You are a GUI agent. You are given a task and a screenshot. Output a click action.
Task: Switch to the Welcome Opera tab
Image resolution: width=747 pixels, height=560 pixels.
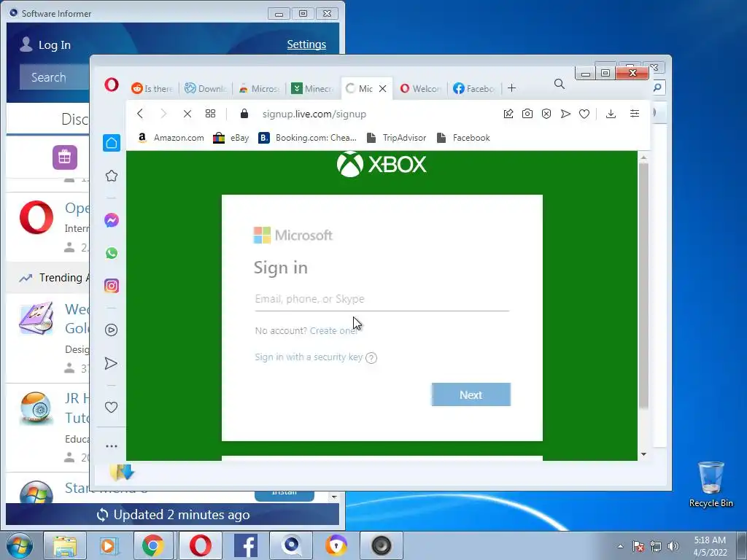click(420, 88)
